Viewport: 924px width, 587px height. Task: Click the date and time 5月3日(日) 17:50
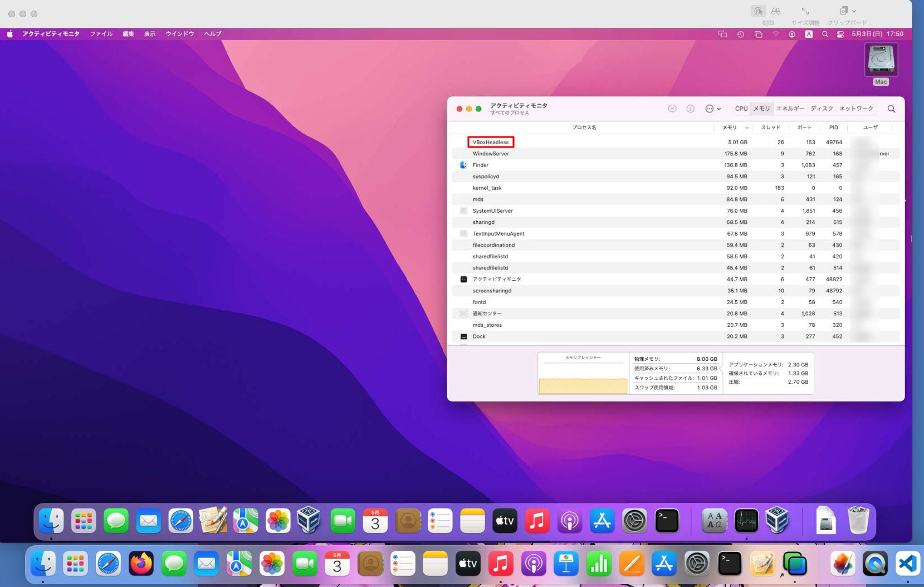click(877, 34)
